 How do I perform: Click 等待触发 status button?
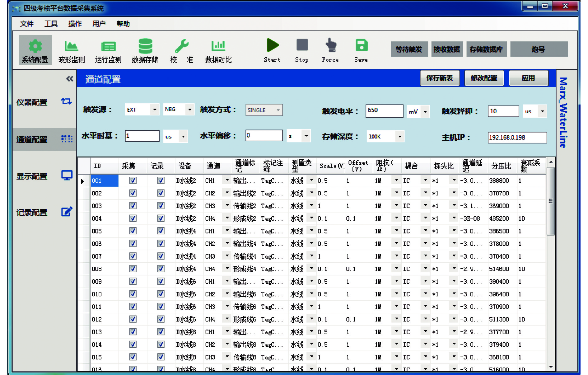tap(409, 49)
